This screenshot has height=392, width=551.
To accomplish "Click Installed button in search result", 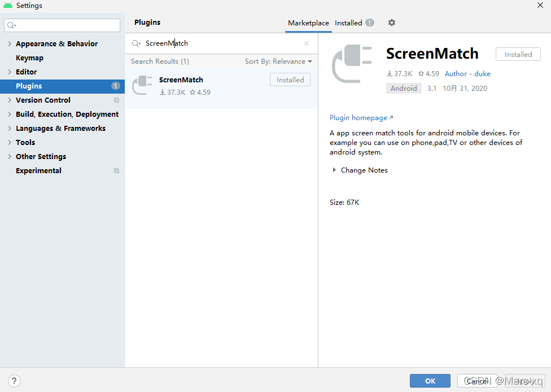I will tap(290, 80).
